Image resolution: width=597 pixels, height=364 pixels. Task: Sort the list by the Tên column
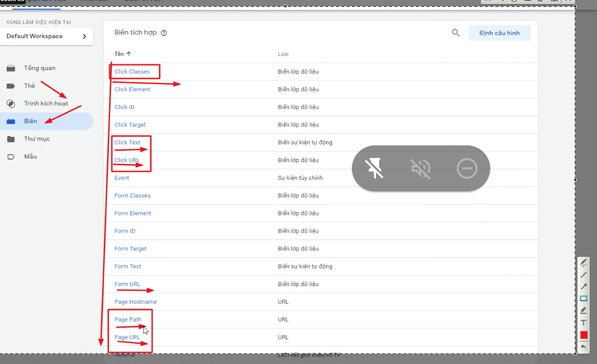123,54
